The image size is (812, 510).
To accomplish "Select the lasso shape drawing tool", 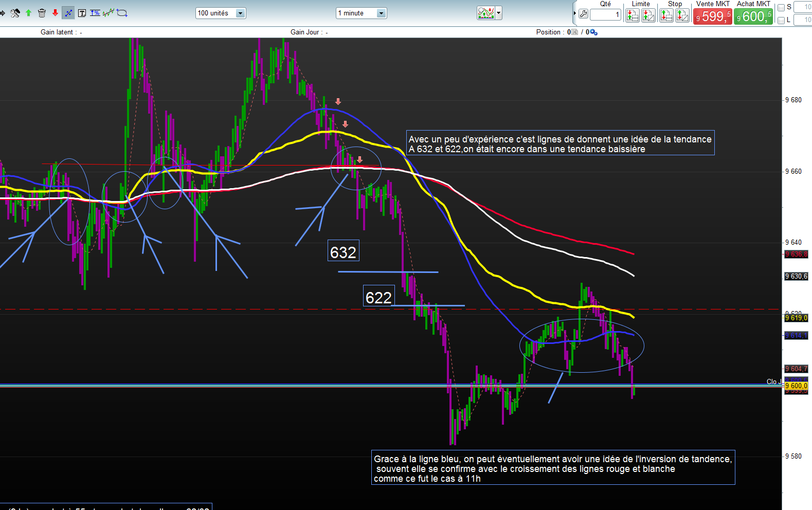I will point(122,13).
